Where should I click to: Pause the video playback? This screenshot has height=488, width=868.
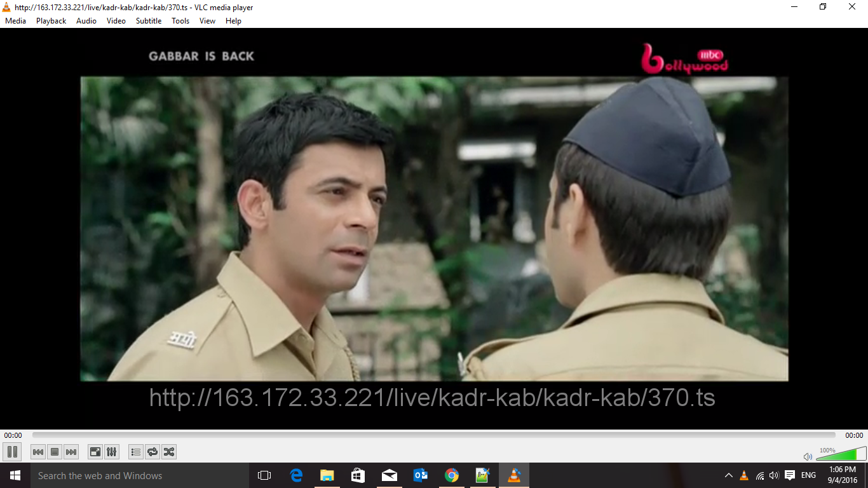(12, 452)
